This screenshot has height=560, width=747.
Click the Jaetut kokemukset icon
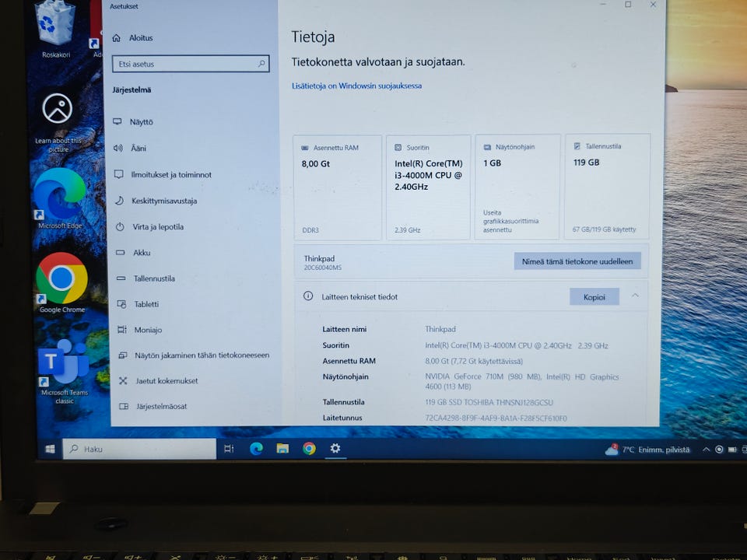click(x=124, y=380)
